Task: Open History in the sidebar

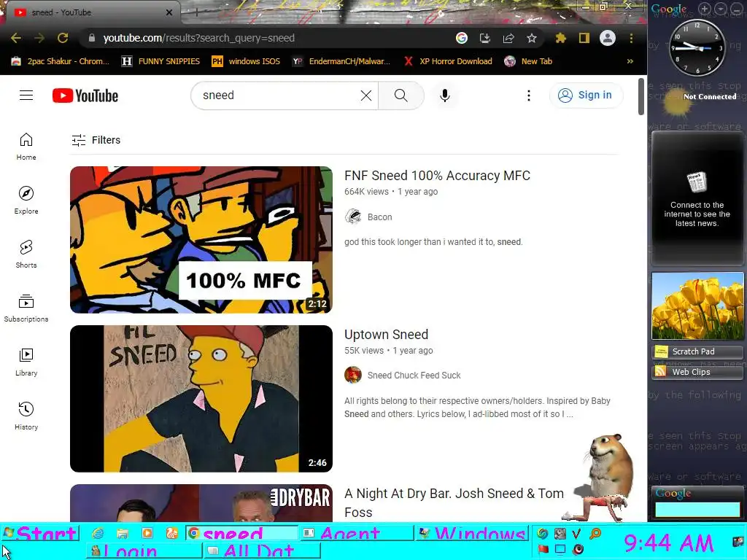Action: click(x=26, y=416)
